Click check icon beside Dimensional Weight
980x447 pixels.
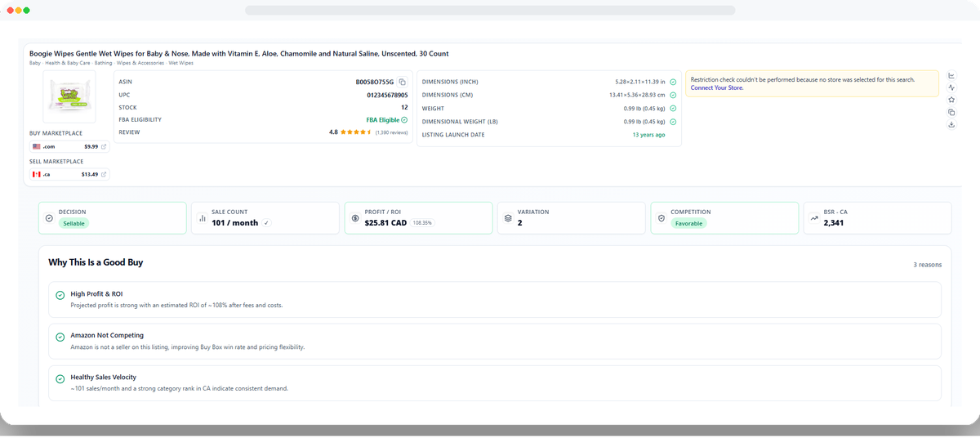[673, 122]
